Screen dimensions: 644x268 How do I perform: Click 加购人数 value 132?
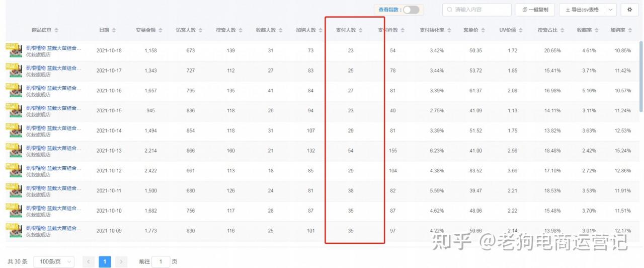pos(310,151)
